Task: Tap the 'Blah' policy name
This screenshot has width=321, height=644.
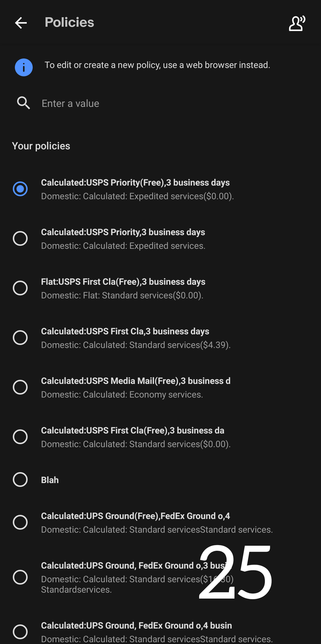Action: coord(50,480)
